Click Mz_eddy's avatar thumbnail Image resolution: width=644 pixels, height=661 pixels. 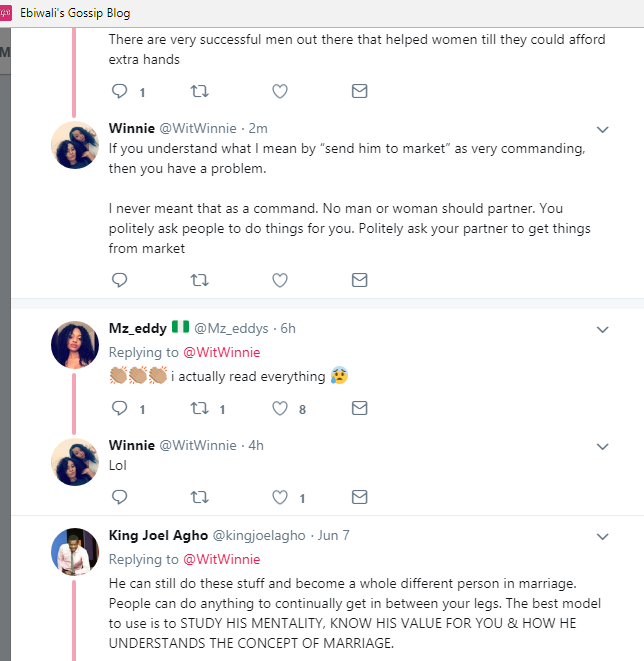(x=75, y=345)
